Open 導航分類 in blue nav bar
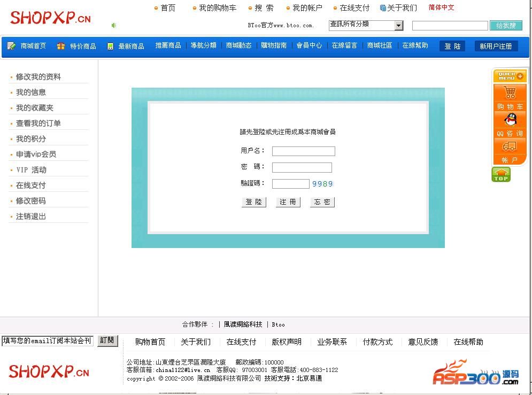 [x=203, y=45]
